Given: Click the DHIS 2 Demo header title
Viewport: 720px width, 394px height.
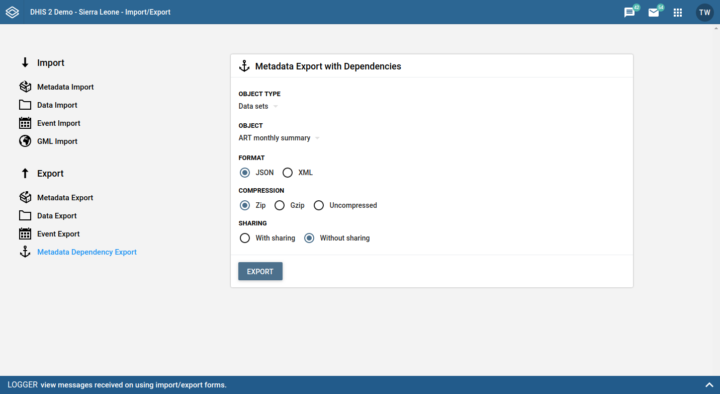Looking at the screenshot, I should (x=100, y=12).
